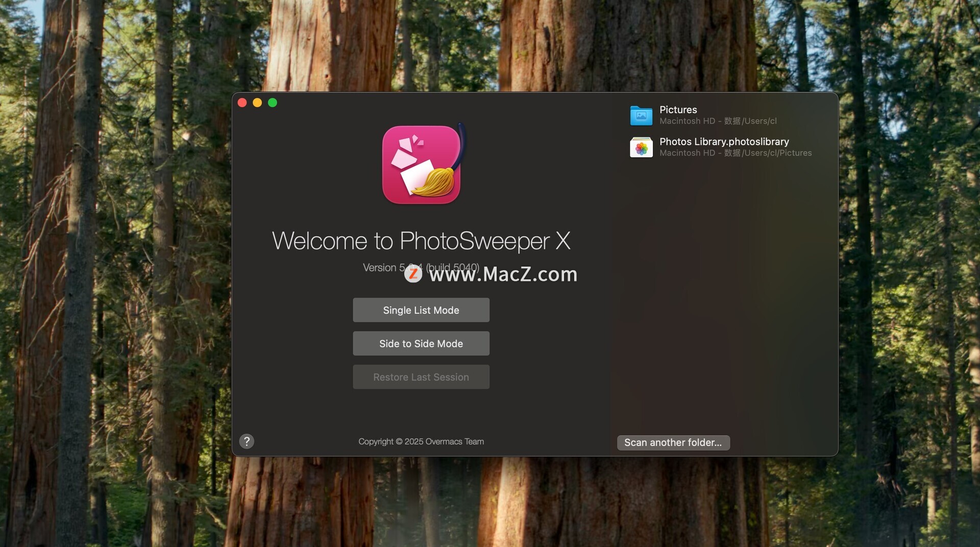This screenshot has height=547, width=980.
Task: Click Scan another folder button
Action: 673,443
